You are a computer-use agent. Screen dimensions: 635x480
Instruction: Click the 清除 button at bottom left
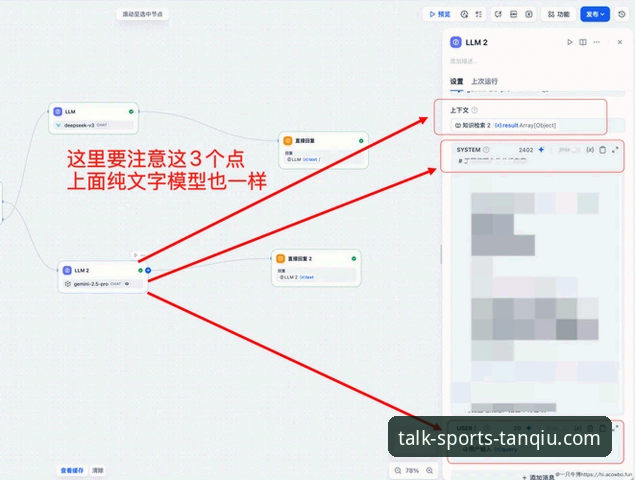pyautogui.click(x=98, y=470)
